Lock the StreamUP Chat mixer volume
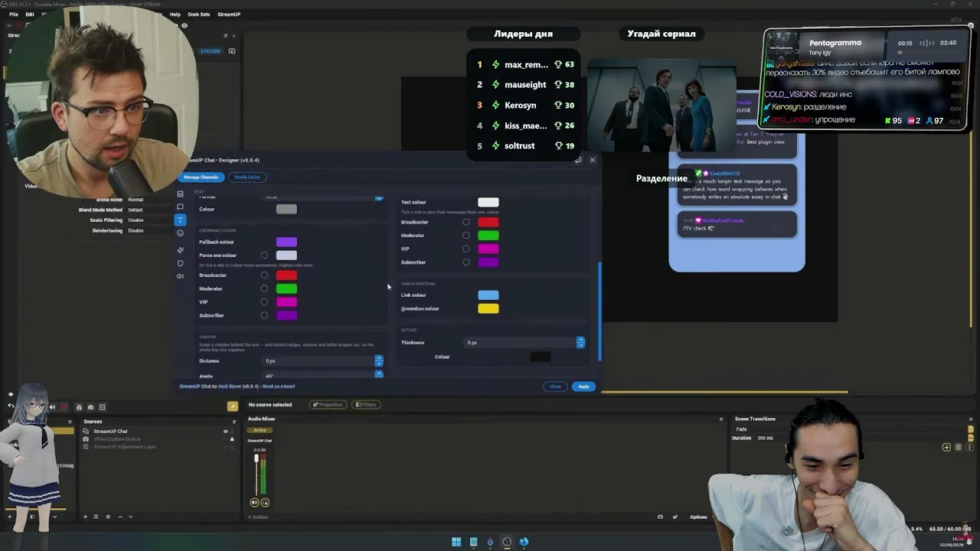 pyautogui.click(x=265, y=503)
